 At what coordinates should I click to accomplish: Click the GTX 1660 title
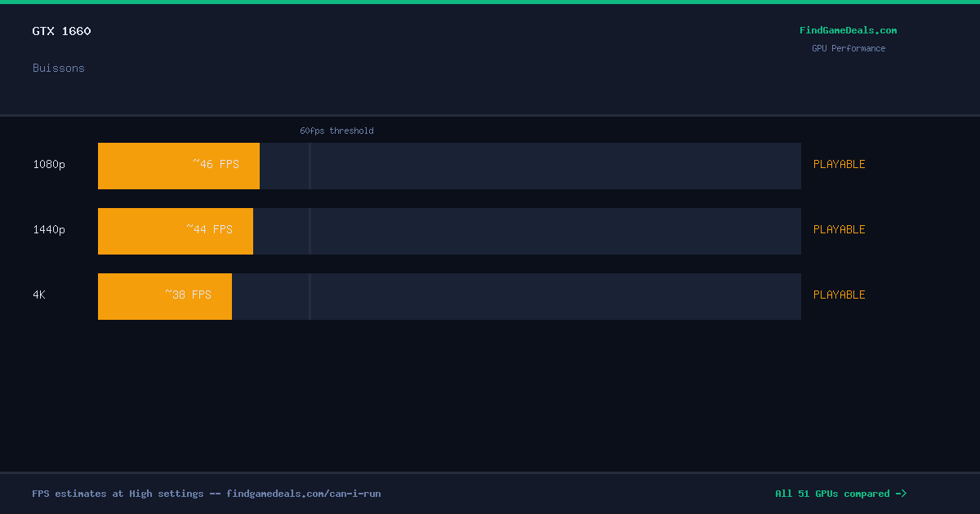tap(62, 31)
